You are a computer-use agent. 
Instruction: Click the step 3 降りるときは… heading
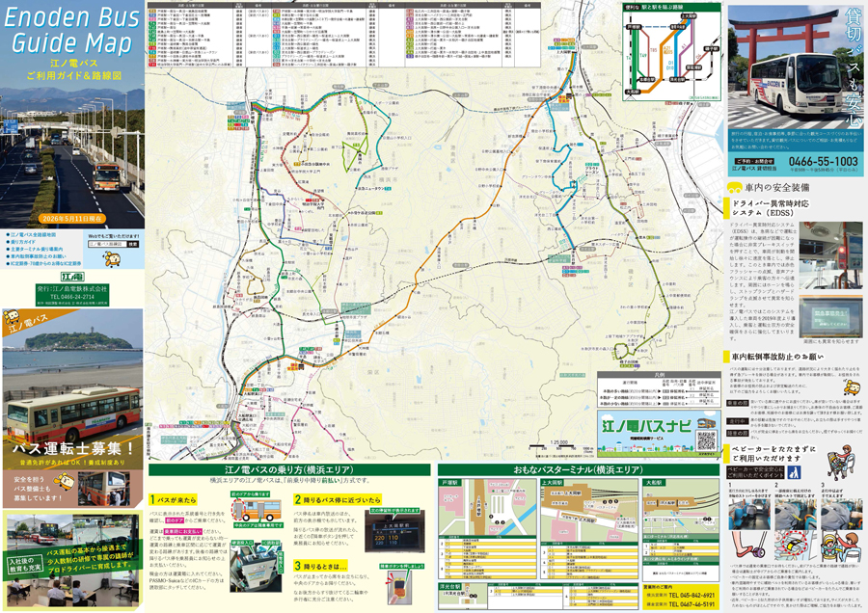coord(320,566)
